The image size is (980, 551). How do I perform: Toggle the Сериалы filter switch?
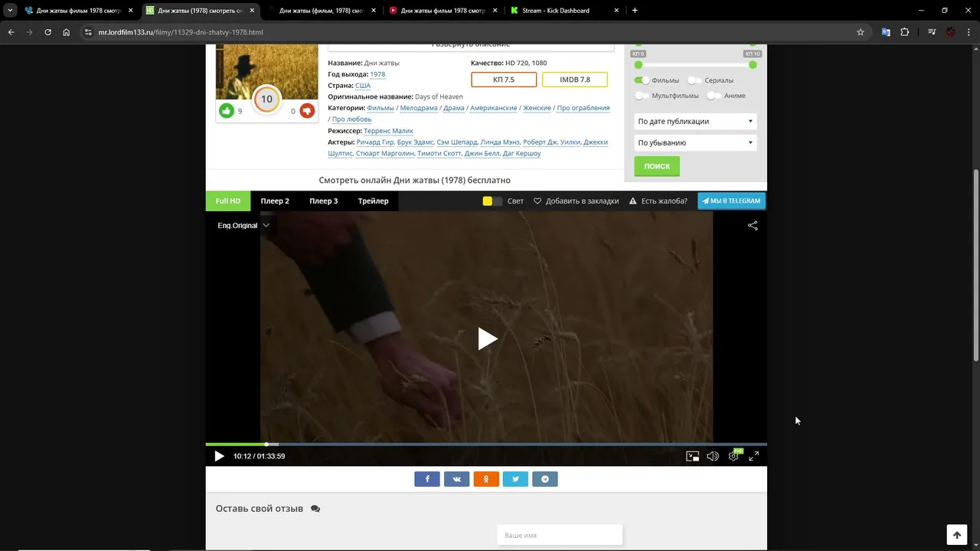click(694, 80)
